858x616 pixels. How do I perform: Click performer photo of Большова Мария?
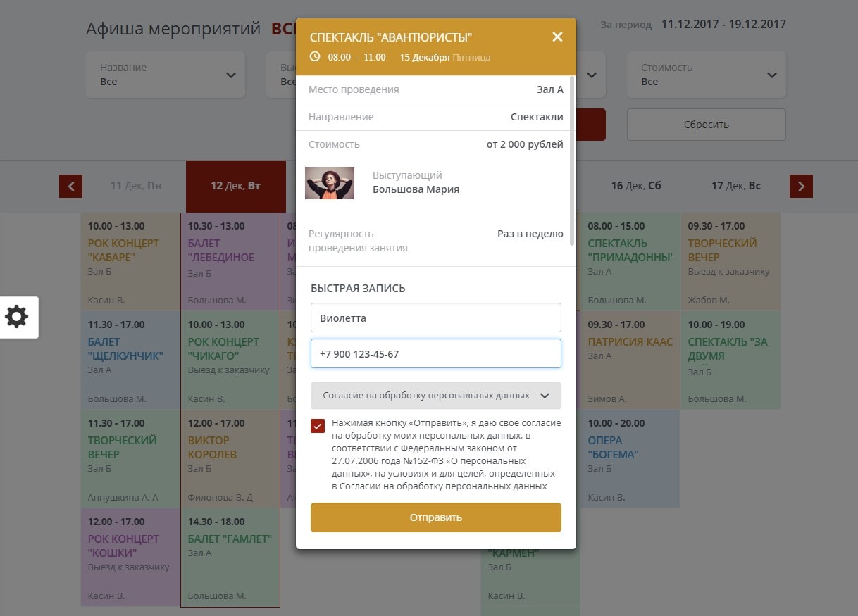pyautogui.click(x=329, y=183)
